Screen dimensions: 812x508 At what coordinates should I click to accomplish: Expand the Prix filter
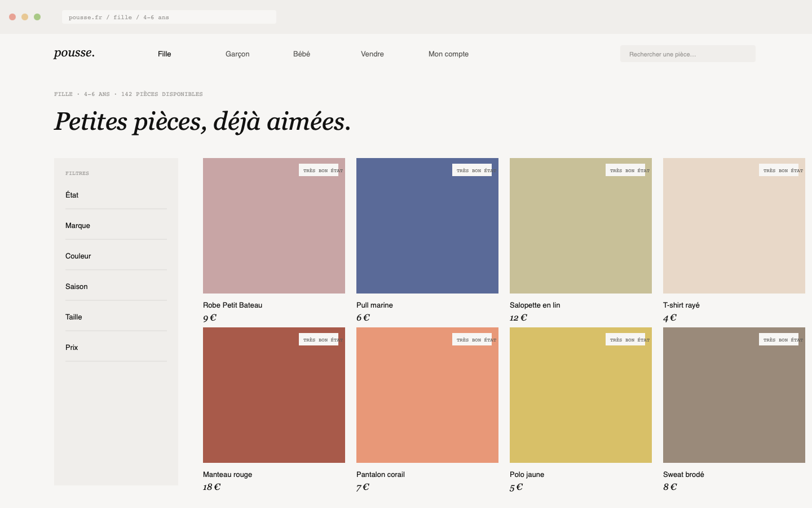[116, 348]
